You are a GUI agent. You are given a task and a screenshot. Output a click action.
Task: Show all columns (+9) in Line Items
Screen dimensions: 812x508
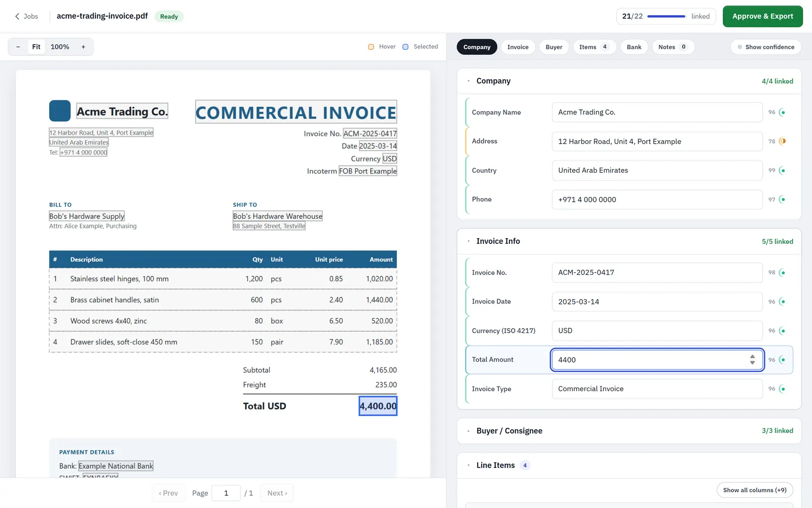pos(755,490)
